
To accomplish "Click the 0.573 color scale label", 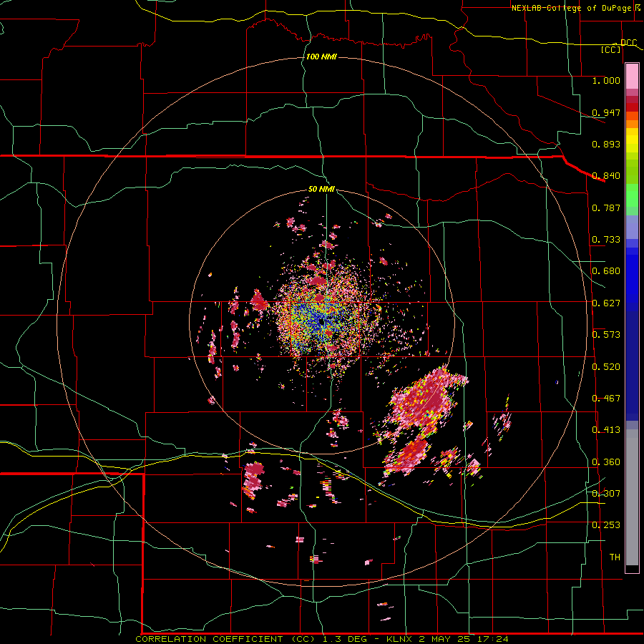I will pyautogui.click(x=606, y=335).
